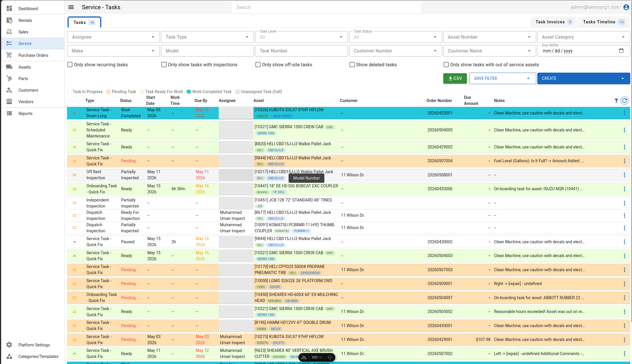632x364 pixels.
Task: Open the Create button dropdown arrow
Action: pos(622,78)
